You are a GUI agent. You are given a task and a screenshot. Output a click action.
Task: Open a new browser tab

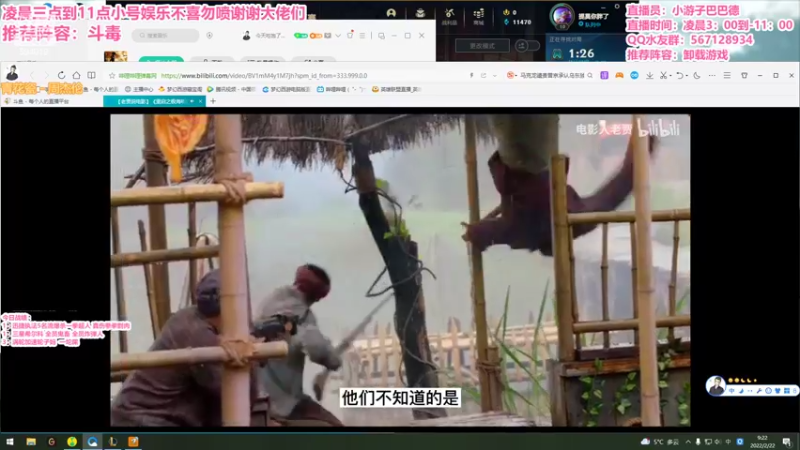(x=213, y=102)
